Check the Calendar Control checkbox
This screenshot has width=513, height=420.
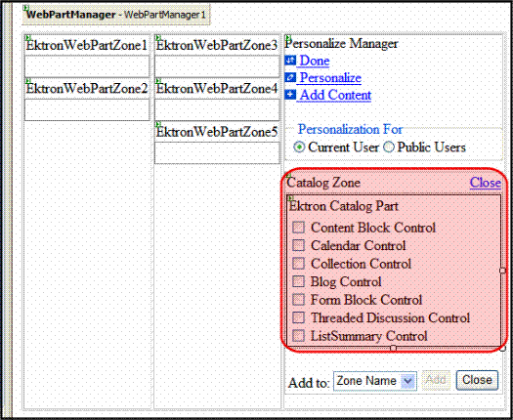click(x=298, y=245)
